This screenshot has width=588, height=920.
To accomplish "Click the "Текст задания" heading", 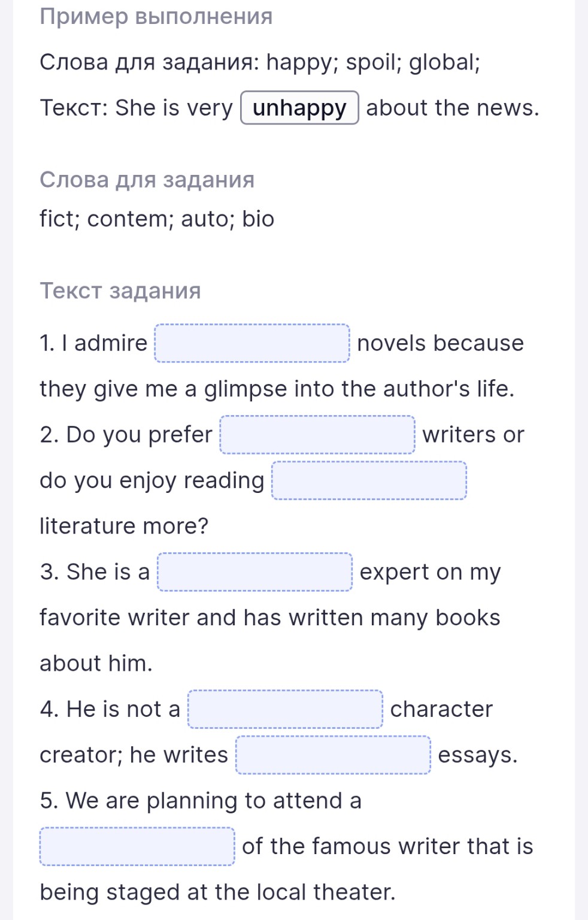I will click(x=120, y=290).
